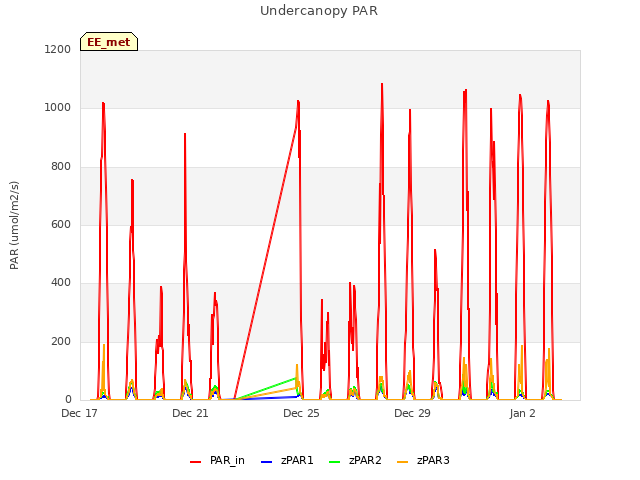This screenshot has height=480, width=640.
Task: Click the EE_met annotation label
Action: (x=109, y=42)
